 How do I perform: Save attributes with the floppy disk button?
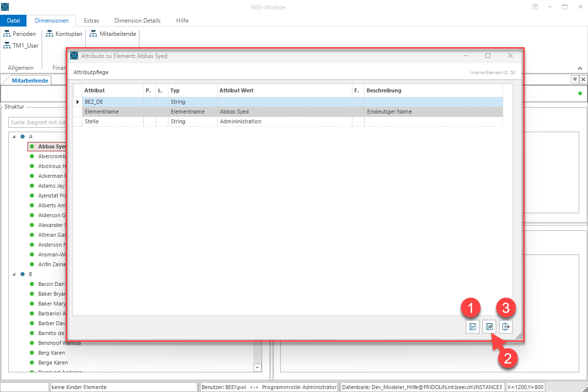click(473, 327)
